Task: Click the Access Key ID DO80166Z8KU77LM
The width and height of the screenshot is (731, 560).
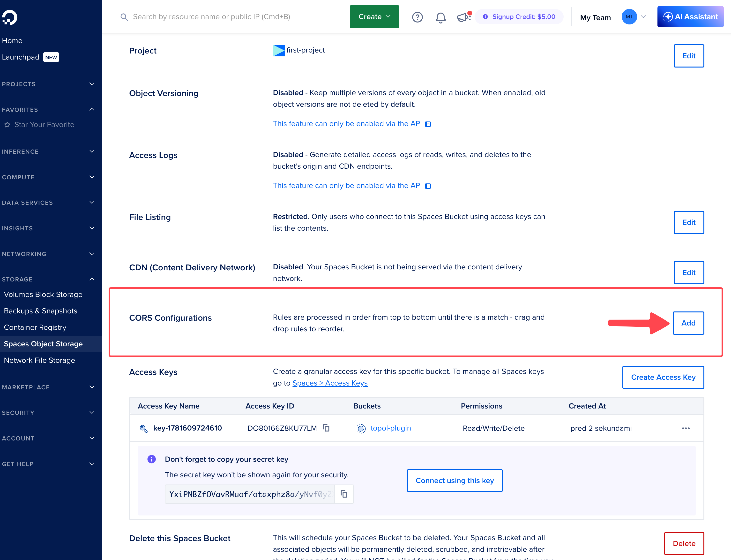Action: click(282, 428)
